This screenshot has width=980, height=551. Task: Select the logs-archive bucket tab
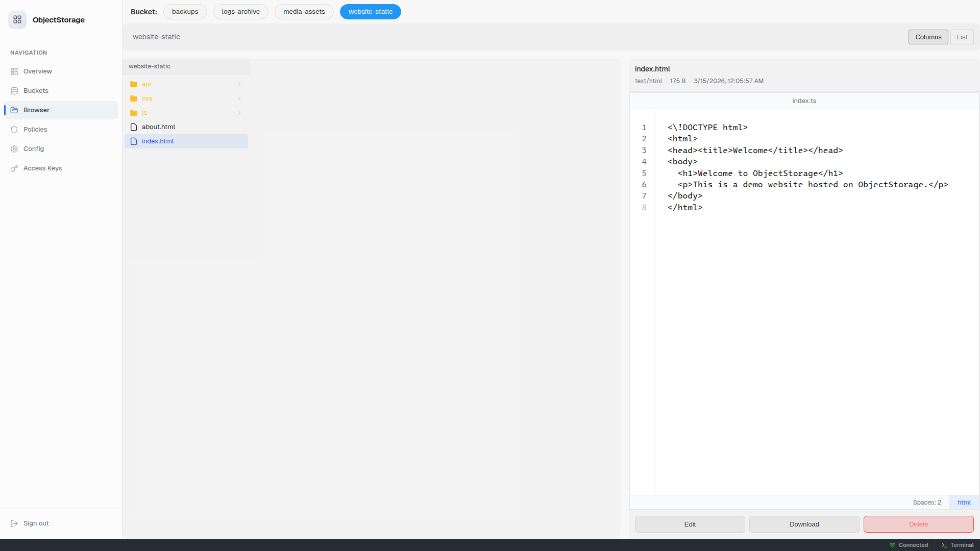(240, 12)
